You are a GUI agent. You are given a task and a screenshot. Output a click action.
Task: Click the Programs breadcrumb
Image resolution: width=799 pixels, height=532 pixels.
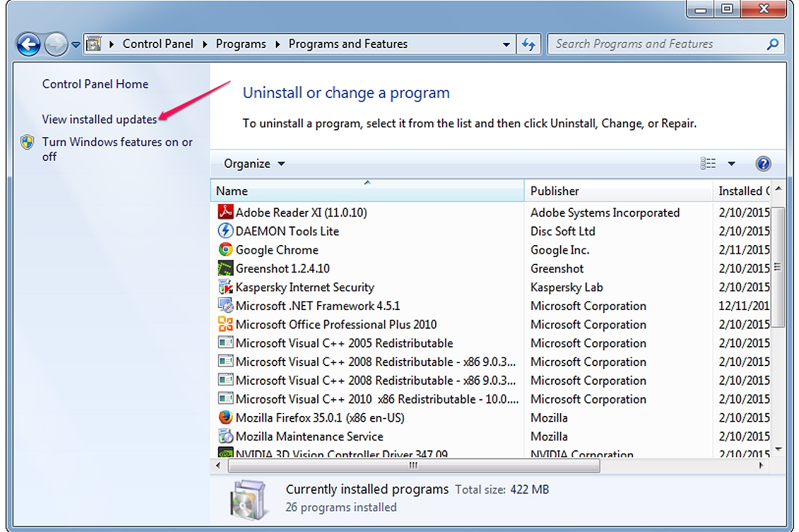(241, 44)
